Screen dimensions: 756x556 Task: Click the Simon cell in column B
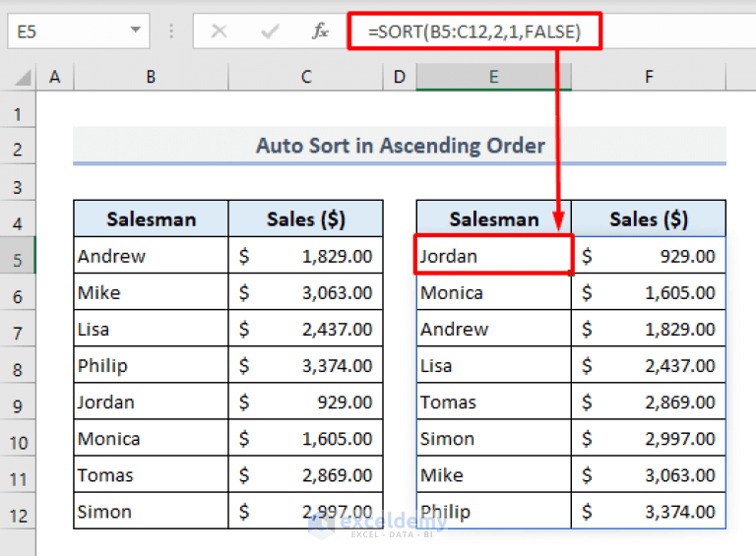click(x=151, y=511)
